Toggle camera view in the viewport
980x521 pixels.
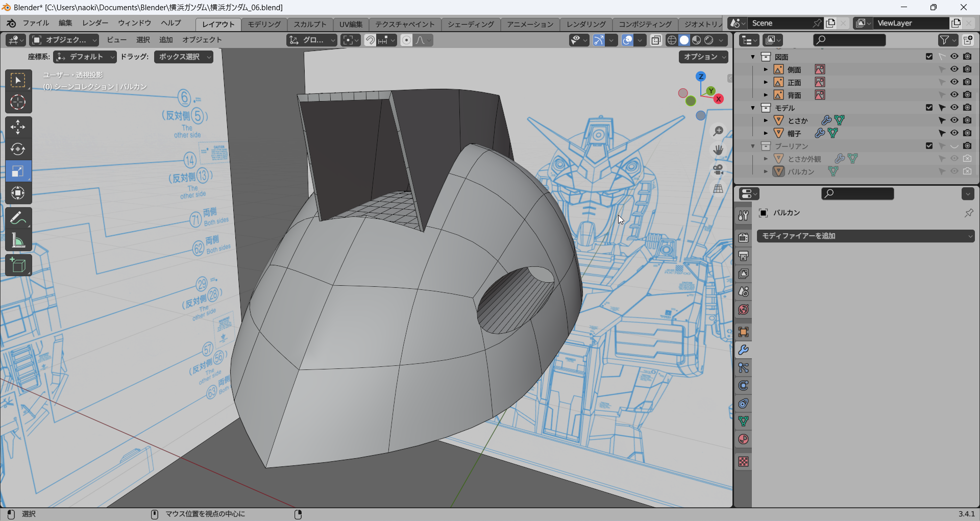(x=718, y=169)
